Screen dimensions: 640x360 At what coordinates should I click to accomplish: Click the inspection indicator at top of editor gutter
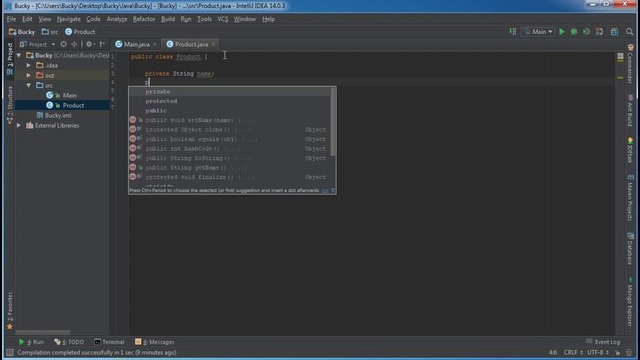620,57
